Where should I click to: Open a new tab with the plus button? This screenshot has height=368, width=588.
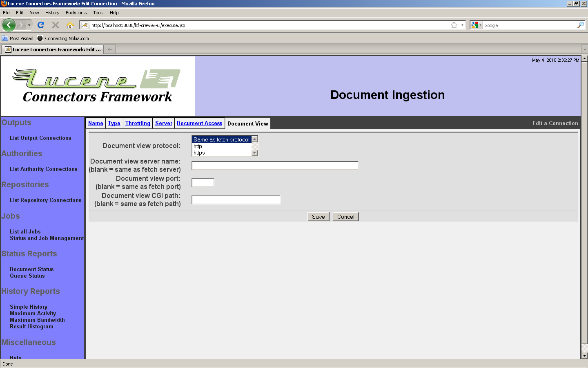tap(109, 49)
